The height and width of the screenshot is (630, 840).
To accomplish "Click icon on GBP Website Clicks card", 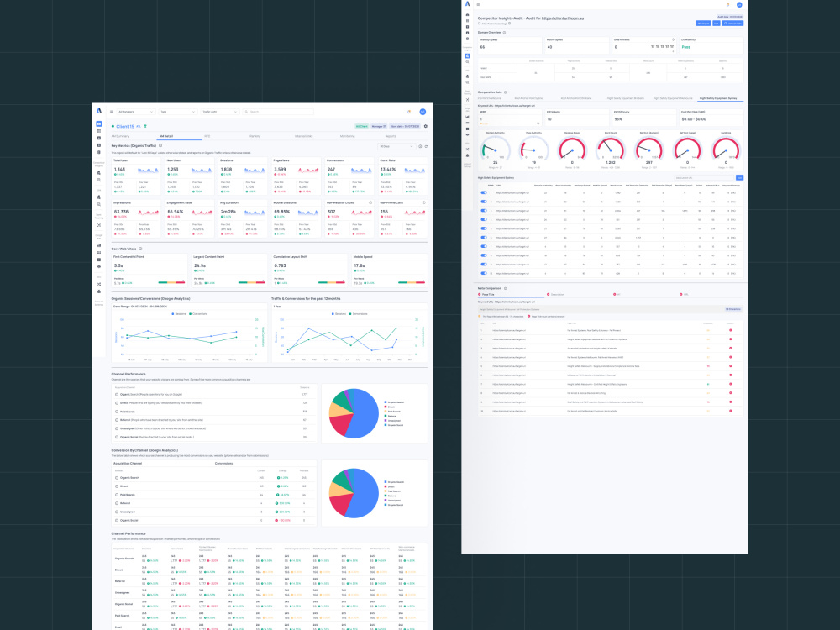I will click(x=370, y=202).
